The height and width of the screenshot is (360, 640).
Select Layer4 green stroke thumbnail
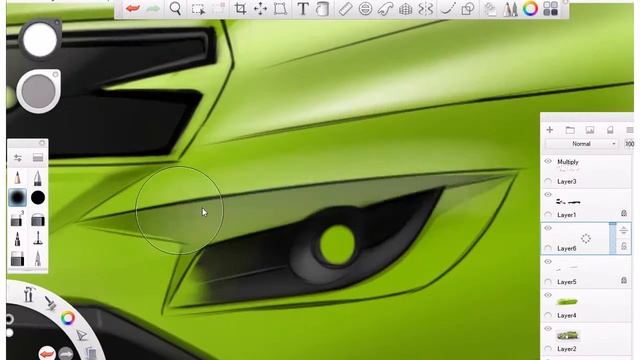[x=567, y=302]
